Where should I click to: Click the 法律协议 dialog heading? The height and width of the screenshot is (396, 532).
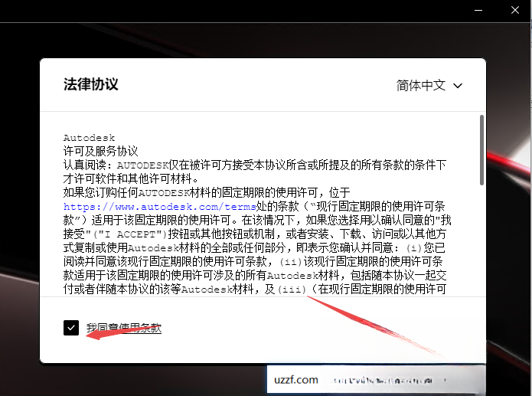click(x=90, y=84)
